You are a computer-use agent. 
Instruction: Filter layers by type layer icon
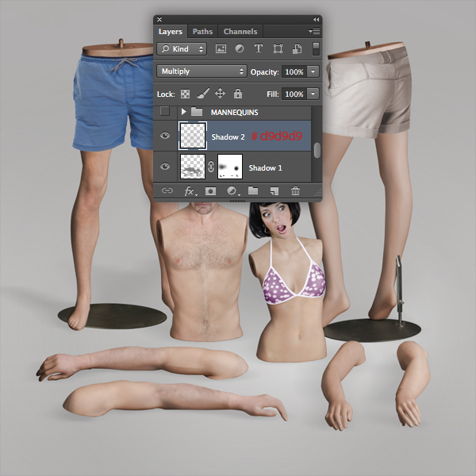click(259, 48)
